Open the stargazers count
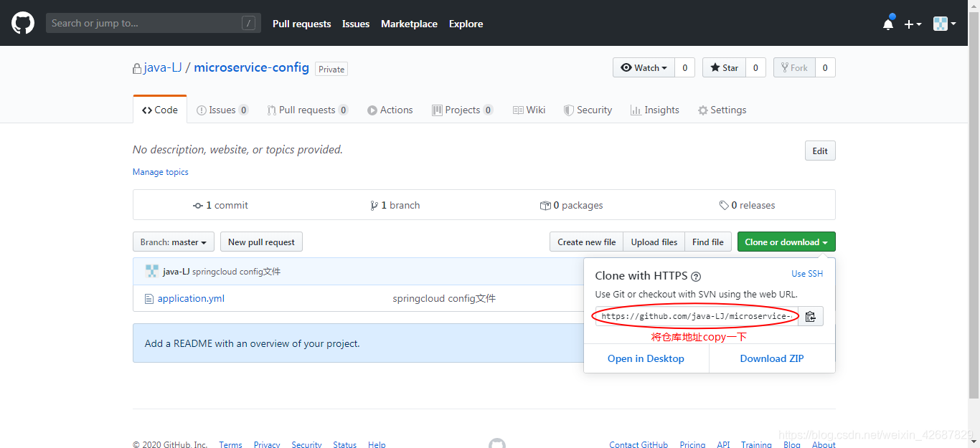Image resolution: width=980 pixels, height=448 pixels. (x=755, y=67)
